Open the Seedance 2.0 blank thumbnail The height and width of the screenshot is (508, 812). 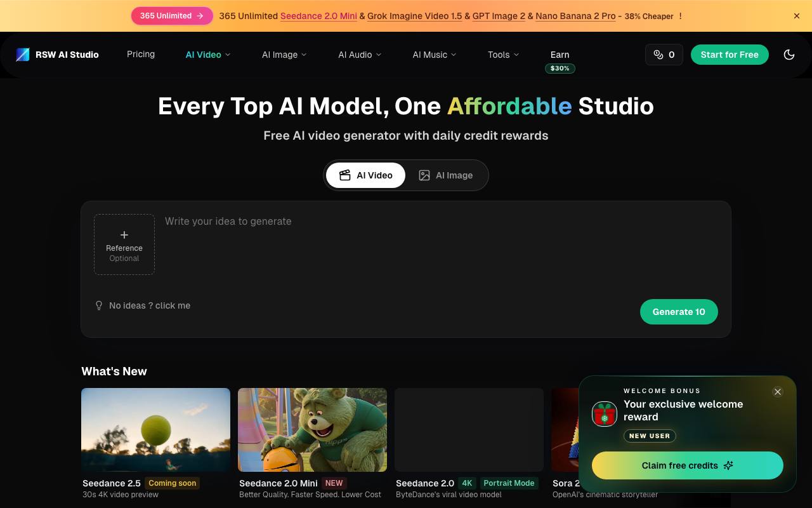pos(469,430)
